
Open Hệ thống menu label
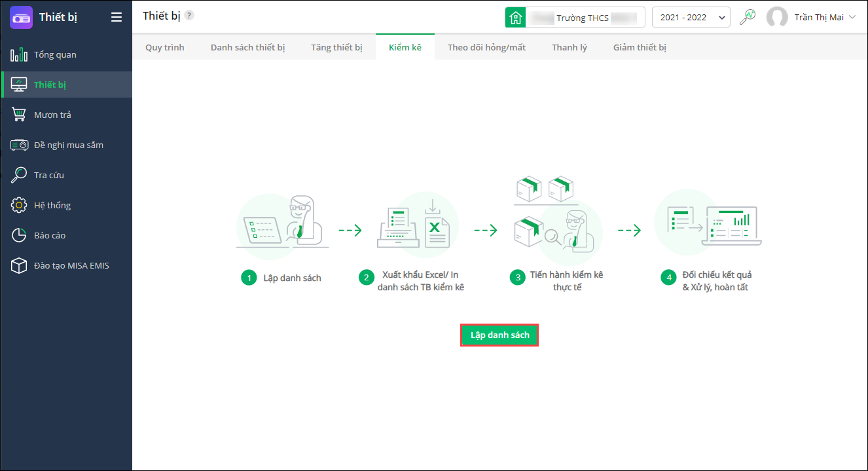52,205
